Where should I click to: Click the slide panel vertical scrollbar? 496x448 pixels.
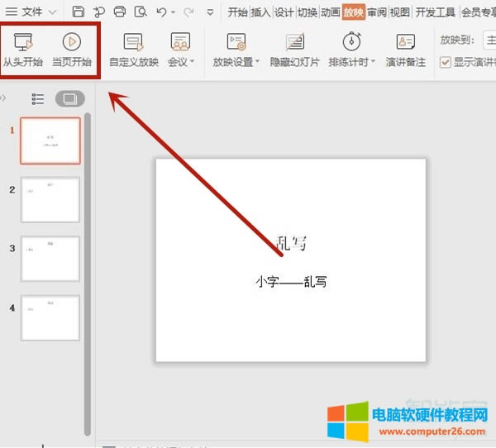pos(88,248)
